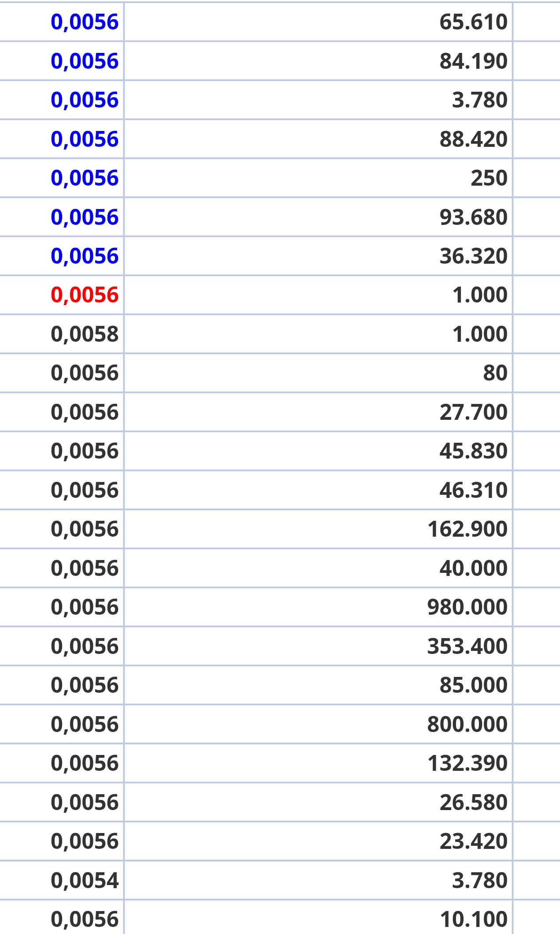The width and height of the screenshot is (560, 934).
Task: Click the 65.610 volume cell
Action: pyautogui.click(x=473, y=22)
